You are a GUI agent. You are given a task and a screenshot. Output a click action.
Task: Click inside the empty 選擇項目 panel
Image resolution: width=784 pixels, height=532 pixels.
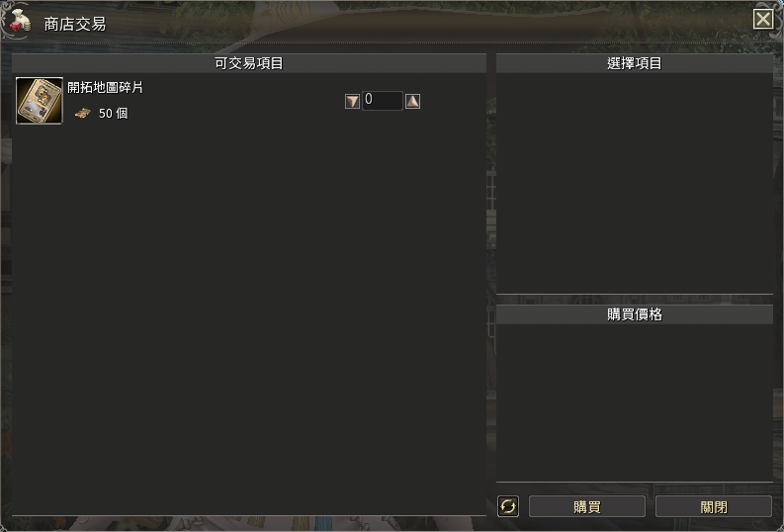[635, 184]
